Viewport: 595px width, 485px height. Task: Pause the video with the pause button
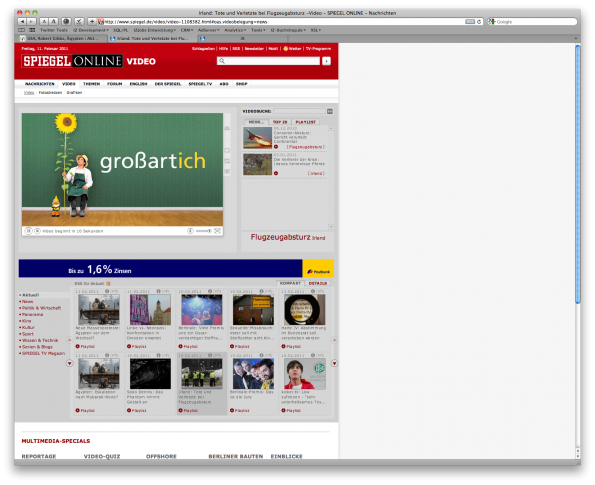click(x=28, y=231)
